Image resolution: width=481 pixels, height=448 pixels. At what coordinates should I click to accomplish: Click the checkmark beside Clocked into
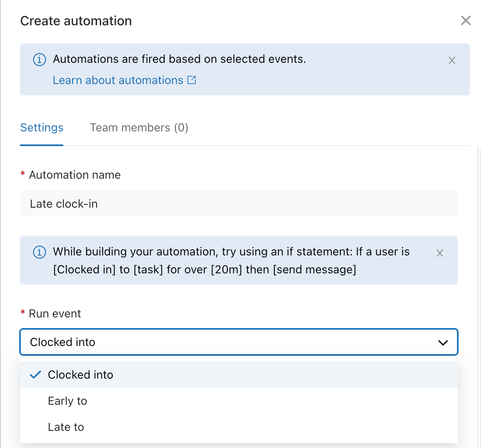coord(36,375)
